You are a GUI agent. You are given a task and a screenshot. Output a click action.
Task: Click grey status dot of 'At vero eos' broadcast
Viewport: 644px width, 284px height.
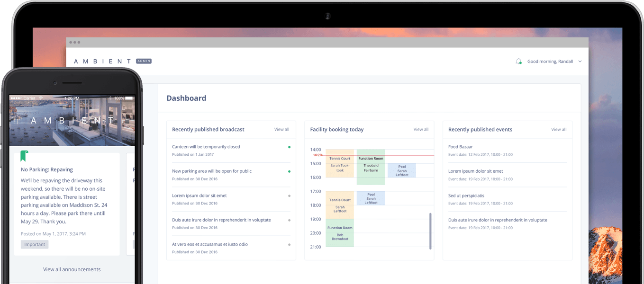click(289, 245)
